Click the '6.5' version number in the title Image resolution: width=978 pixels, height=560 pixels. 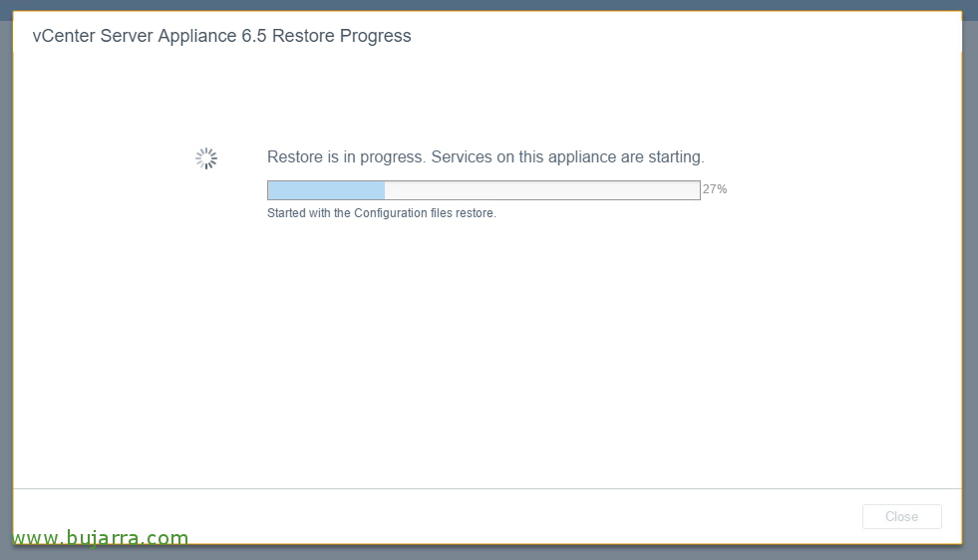pyautogui.click(x=254, y=36)
